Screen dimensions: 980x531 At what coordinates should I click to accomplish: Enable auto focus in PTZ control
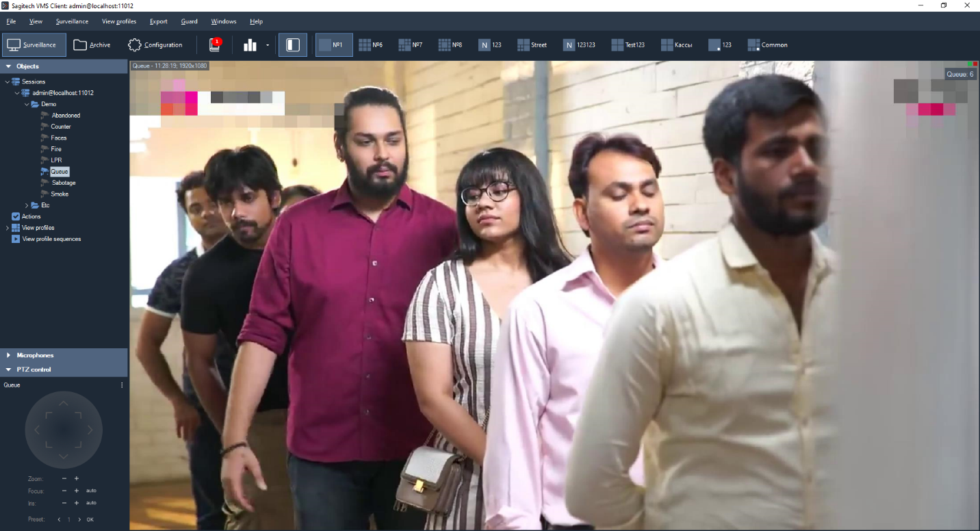pos(91,491)
